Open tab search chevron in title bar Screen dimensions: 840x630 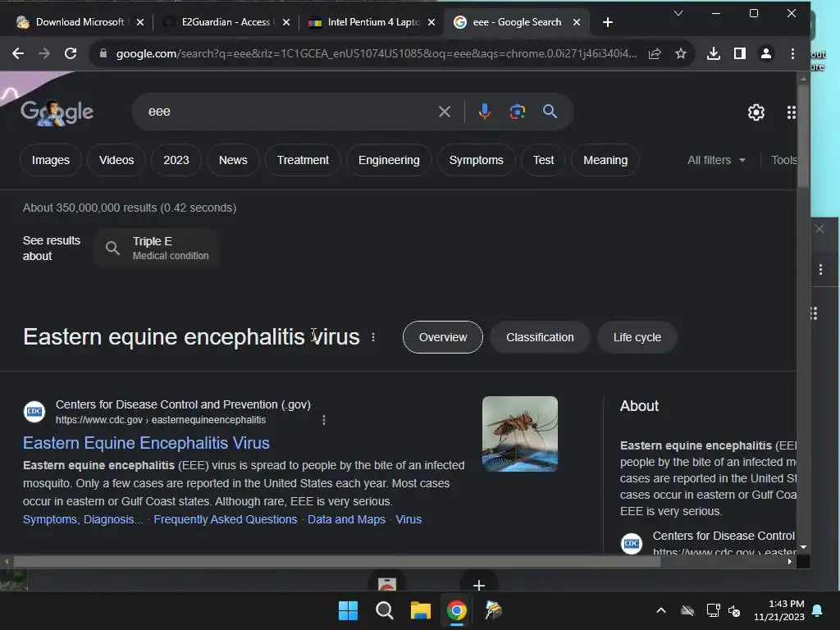click(x=678, y=13)
